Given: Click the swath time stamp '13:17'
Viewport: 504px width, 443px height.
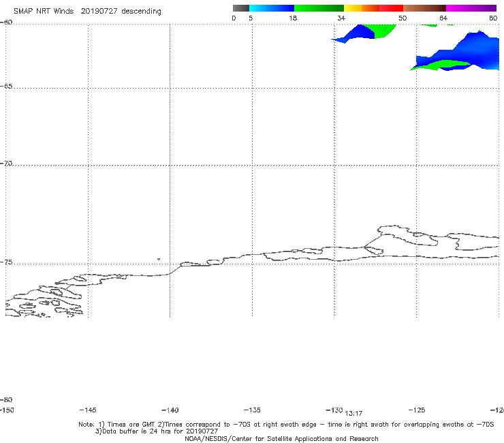Looking at the screenshot, I should (x=353, y=414).
